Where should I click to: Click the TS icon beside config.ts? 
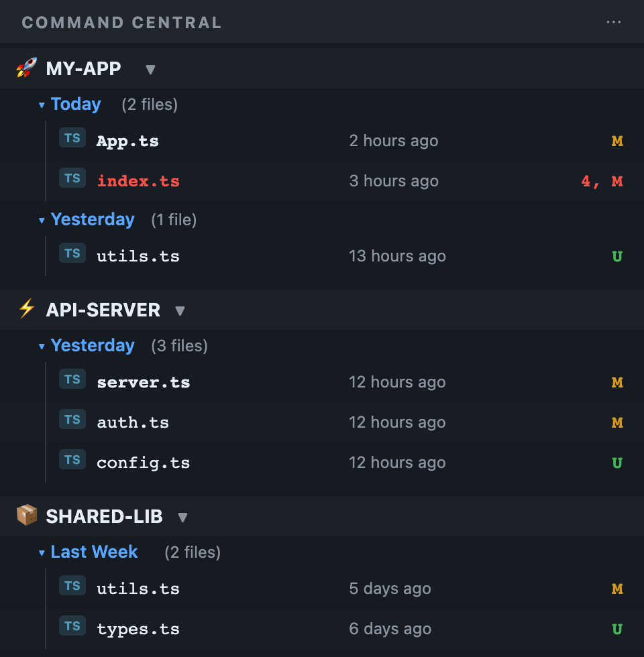point(72,460)
